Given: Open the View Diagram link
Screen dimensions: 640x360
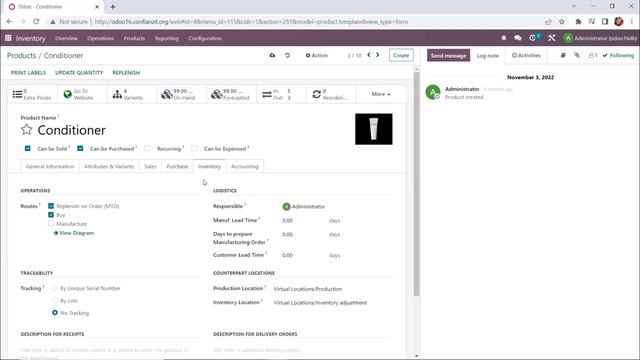Looking at the screenshot, I should point(73,233).
